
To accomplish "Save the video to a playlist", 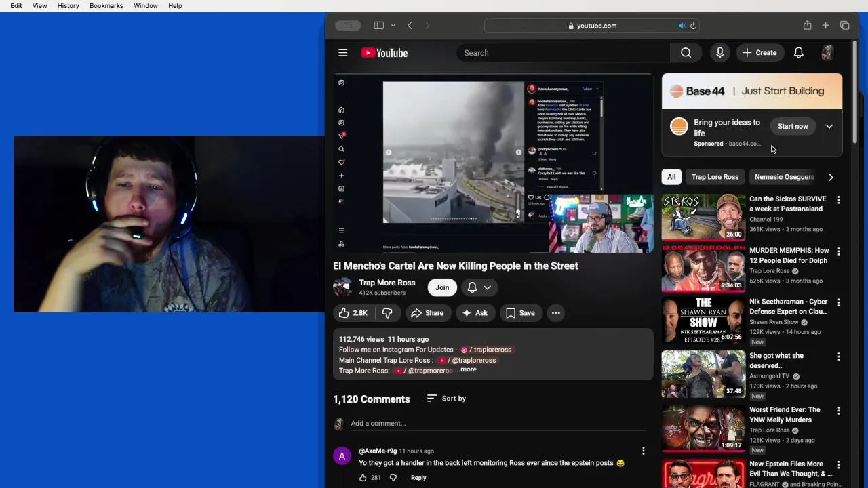I will 520,313.
